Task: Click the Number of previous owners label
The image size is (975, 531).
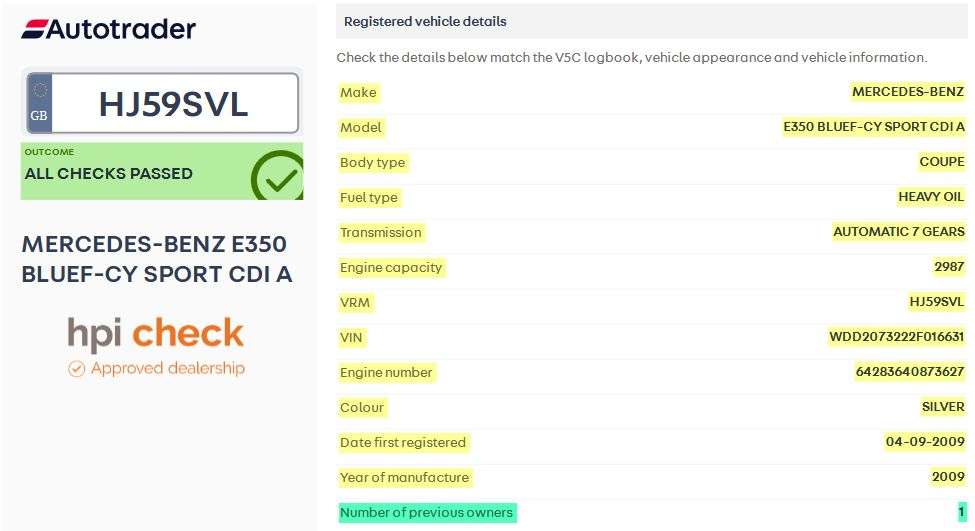Action: tap(427, 512)
